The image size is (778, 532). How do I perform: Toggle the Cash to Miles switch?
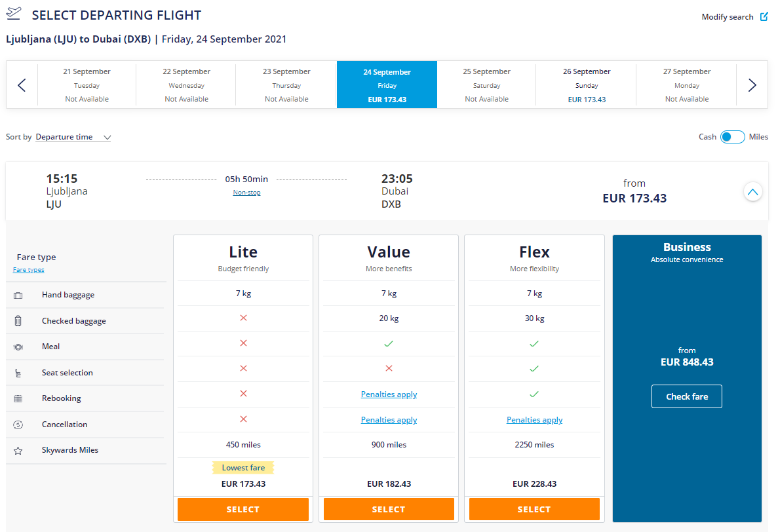coord(732,137)
